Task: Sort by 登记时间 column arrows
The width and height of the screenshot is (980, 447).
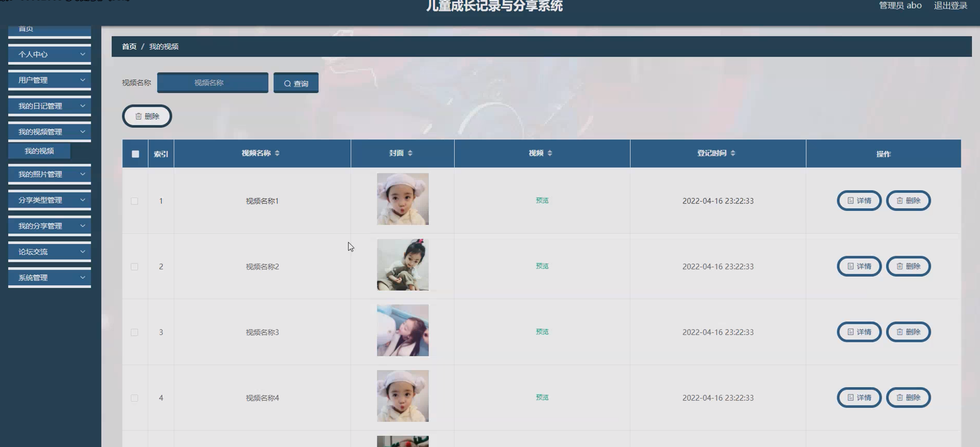Action: (733, 153)
